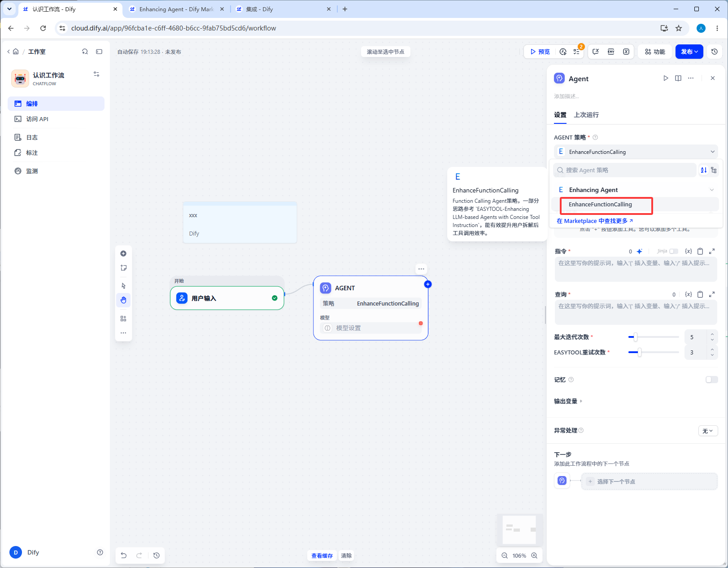This screenshot has width=728, height=568.
Task: Open 编排 in the left sidebar
Action: (x=56, y=104)
